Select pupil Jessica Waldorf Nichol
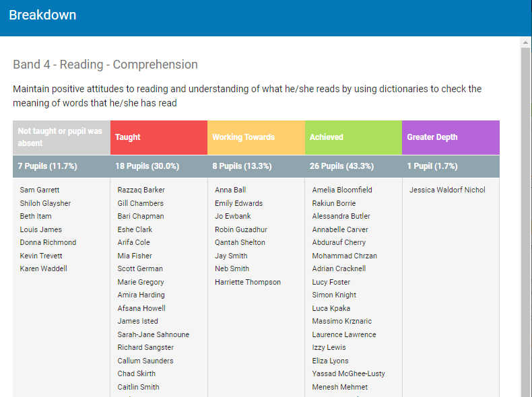532x397 pixels. (x=447, y=190)
